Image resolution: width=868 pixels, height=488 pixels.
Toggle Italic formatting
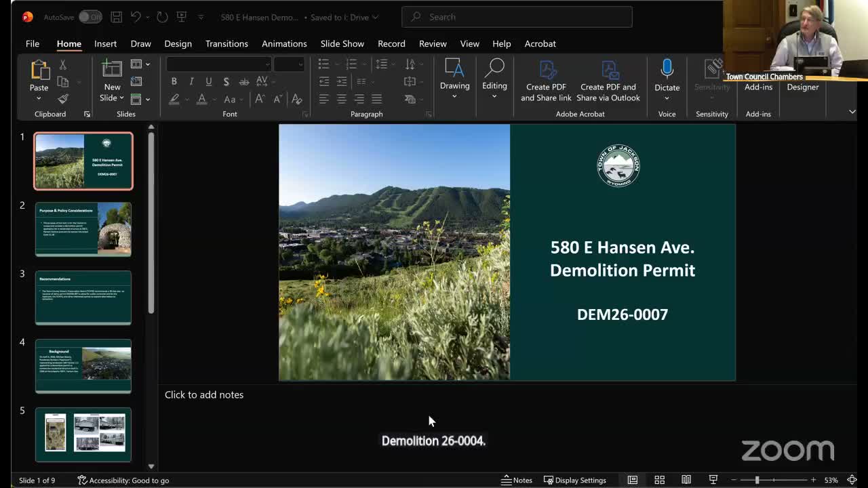tap(191, 81)
